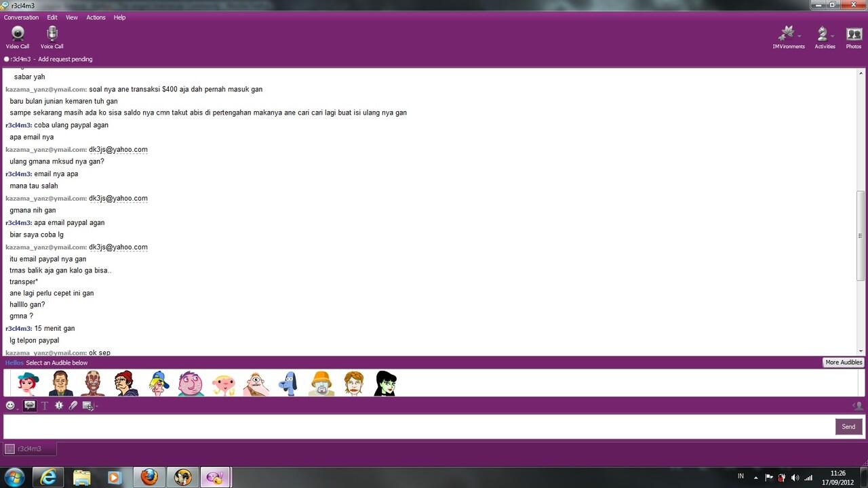Pick the blond pigtails pink face audible

click(x=224, y=384)
